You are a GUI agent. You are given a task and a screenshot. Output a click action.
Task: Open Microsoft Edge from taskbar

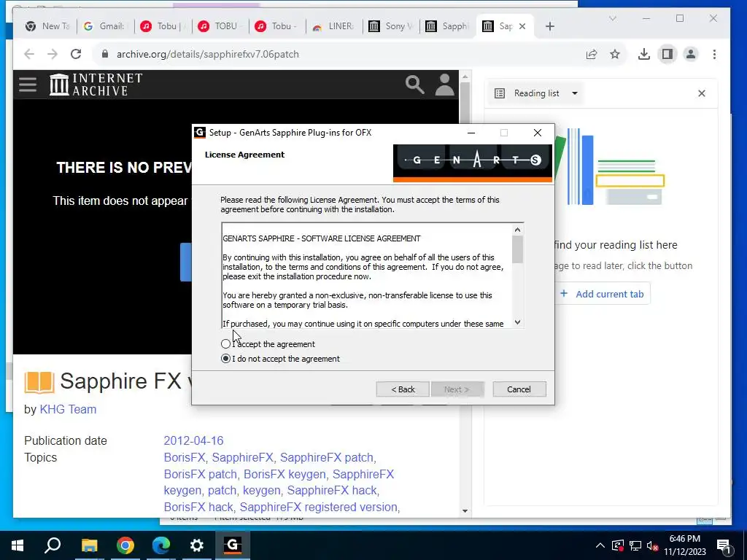[161, 545]
